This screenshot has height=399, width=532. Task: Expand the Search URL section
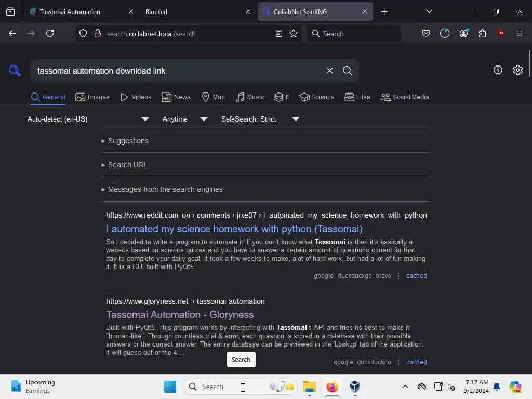(x=124, y=165)
